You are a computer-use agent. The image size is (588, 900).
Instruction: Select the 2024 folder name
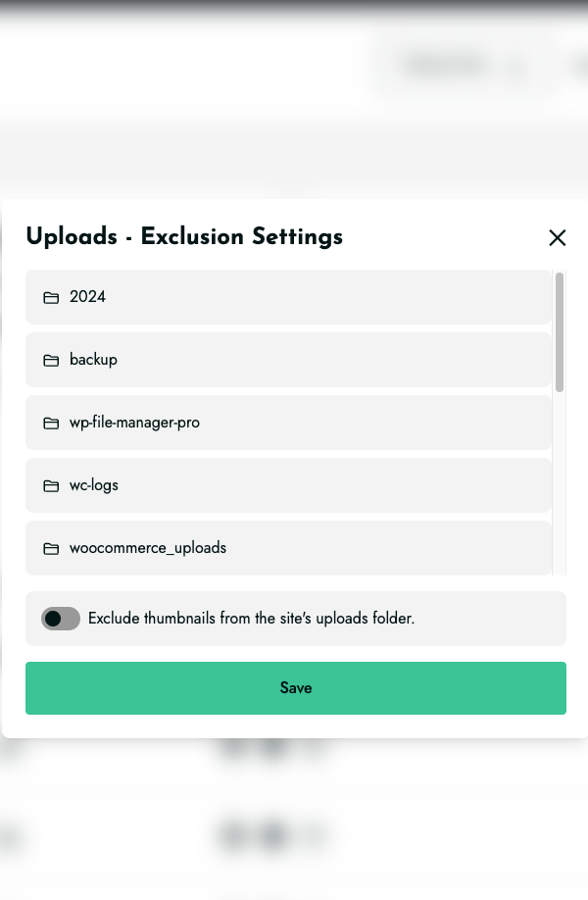pyautogui.click(x=88, y=297)
